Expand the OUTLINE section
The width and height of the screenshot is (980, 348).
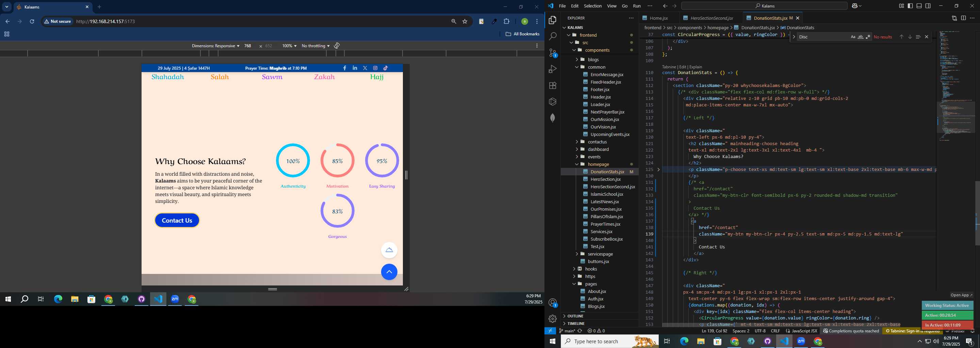coord(575,316)
